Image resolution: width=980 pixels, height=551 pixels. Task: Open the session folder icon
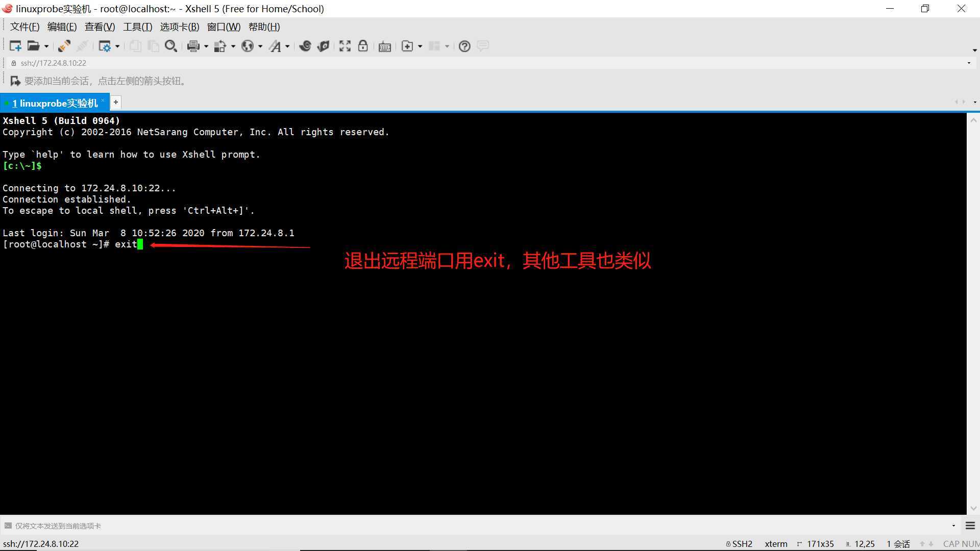(x=33, y=46)
